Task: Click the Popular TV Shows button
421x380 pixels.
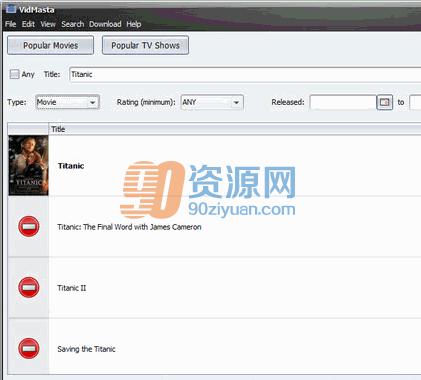Action: [x=145, y=45]
